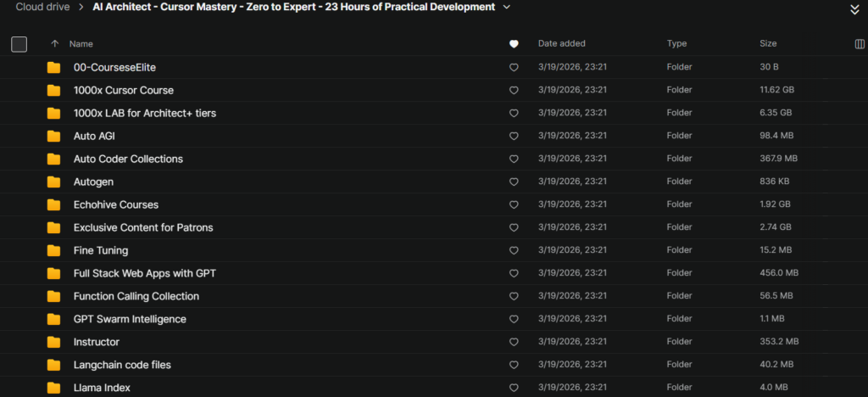The width and height of the screenshot is (868, 397).
Task: Open Exclusive Content for Patrons folder name
Action: click(143, 227)
